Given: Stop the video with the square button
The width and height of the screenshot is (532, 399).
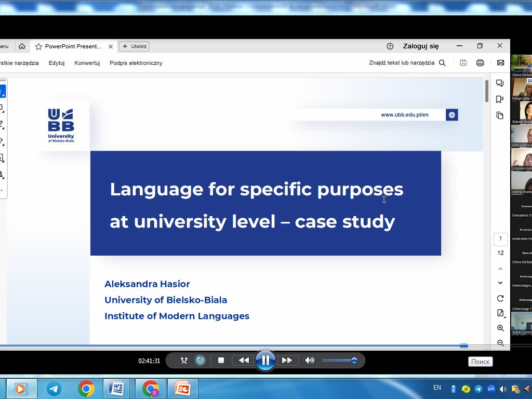Looking at the screenshot, I should point(221,361).
